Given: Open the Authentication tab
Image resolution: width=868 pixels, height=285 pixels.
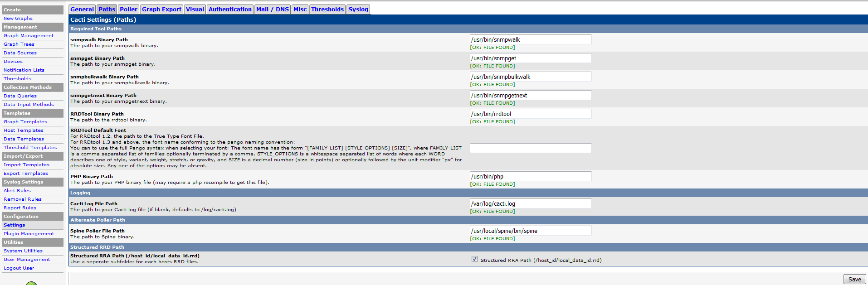Looking at the screenshot, I should click(x=230, y=9).
